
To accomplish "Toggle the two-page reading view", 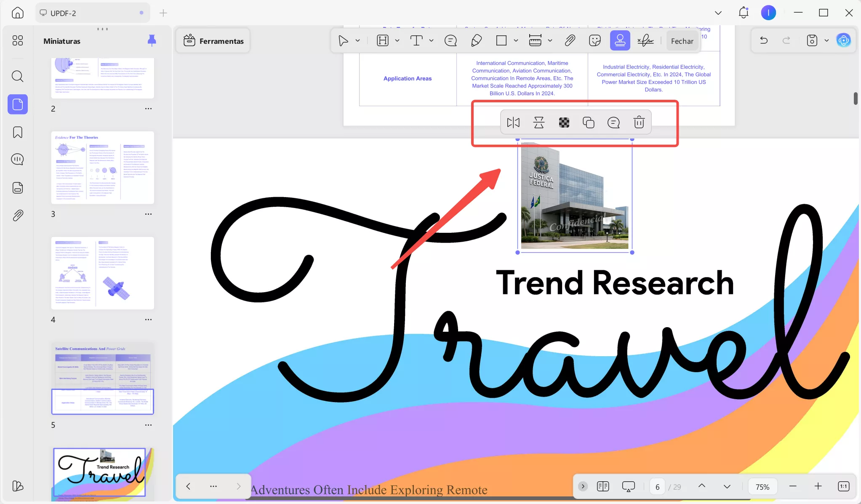I will 603,486.
